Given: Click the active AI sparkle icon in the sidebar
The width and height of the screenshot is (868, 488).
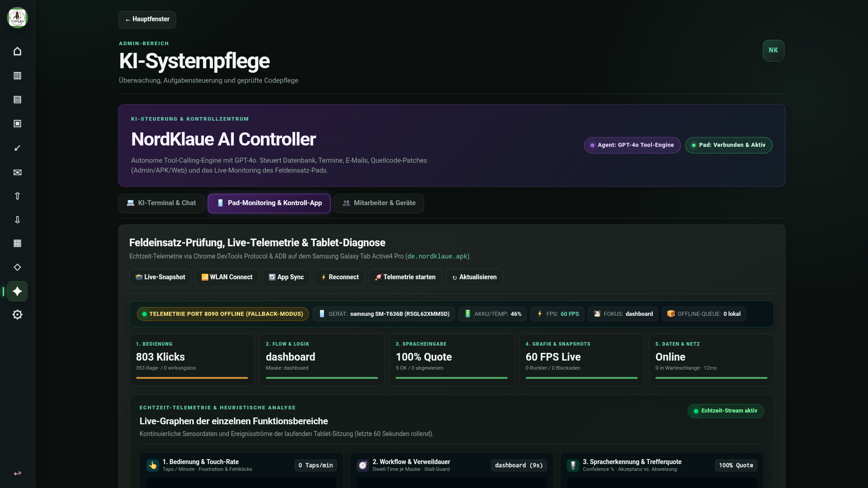Looking at the screenshot, I should pos(17,291).
